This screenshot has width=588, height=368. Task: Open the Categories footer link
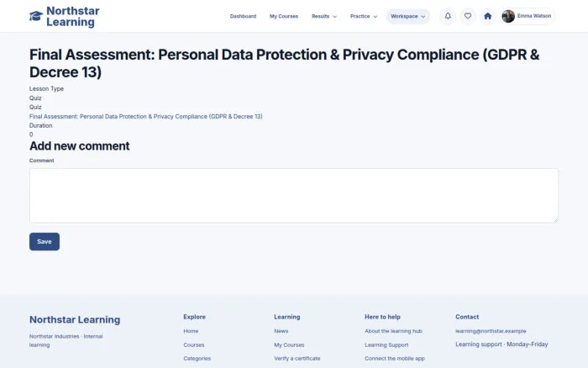pyautogui.click(x=197, y=358)
